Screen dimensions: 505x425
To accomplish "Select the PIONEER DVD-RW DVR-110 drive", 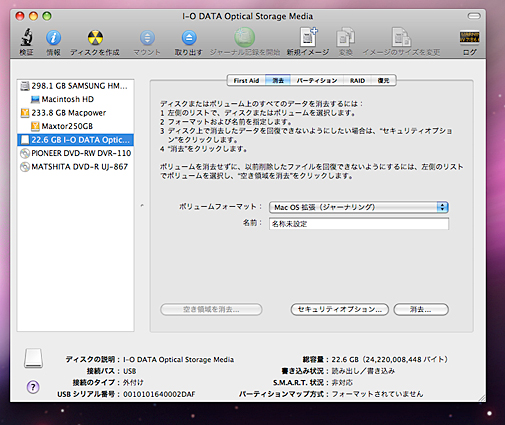I will (76, 153).
